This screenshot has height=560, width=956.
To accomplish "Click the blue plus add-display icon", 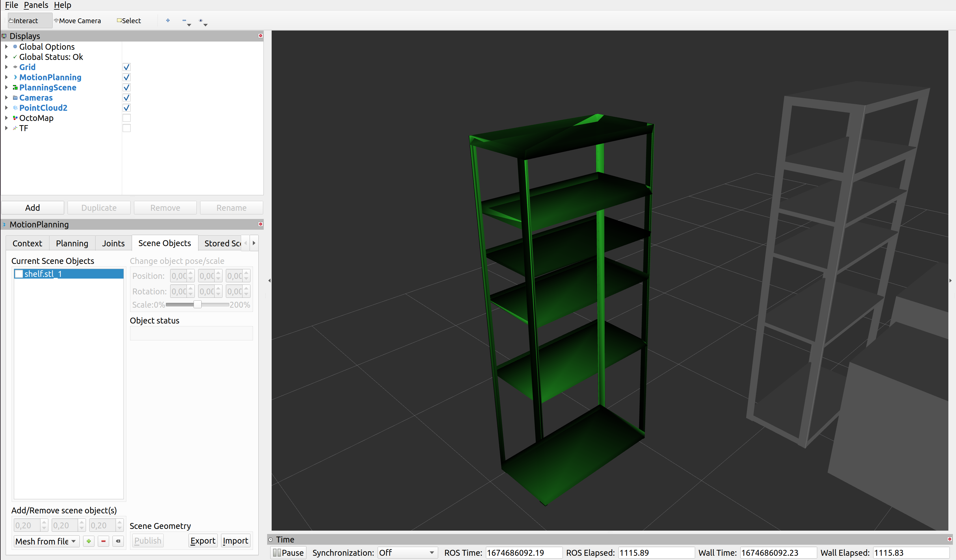I will 168,20.
